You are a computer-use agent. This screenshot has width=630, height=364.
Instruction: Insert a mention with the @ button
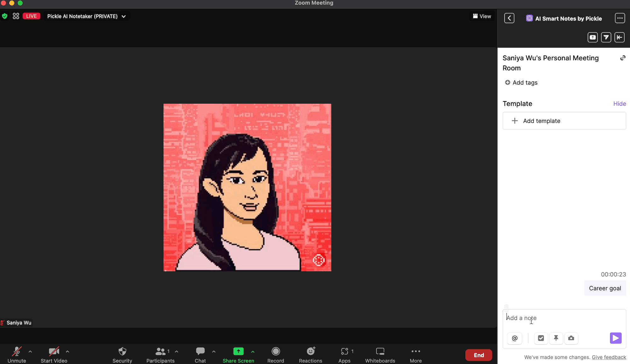[x=515, y=338]
